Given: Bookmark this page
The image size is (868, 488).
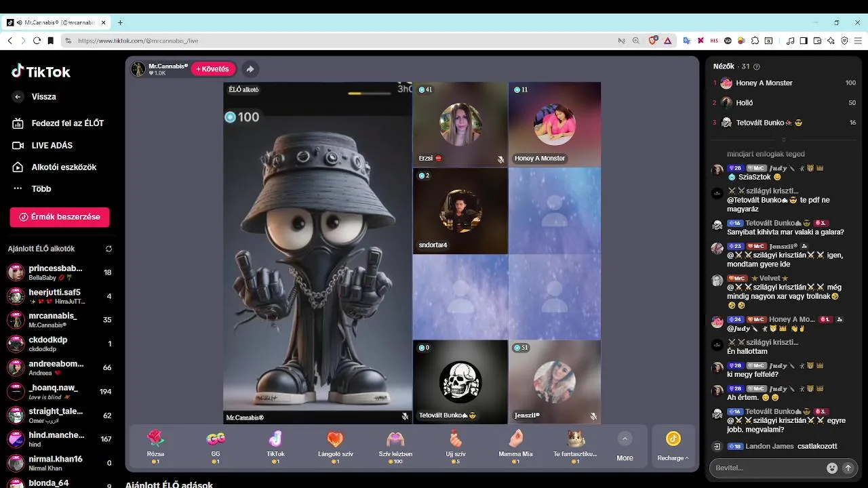Looking at the screenshot, I should (x=51, y=41).
